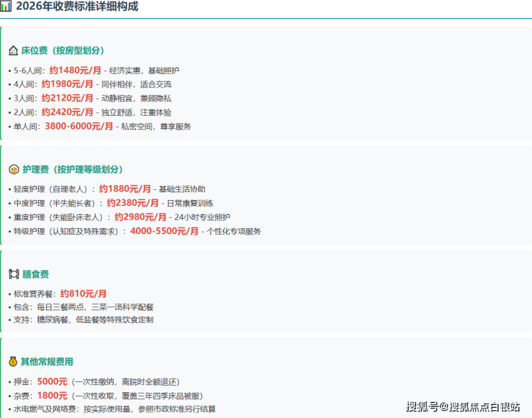Click the 其他常规费用 section title
The height and width of the screenshot is (418, 532).
click(x=47, y=362)
